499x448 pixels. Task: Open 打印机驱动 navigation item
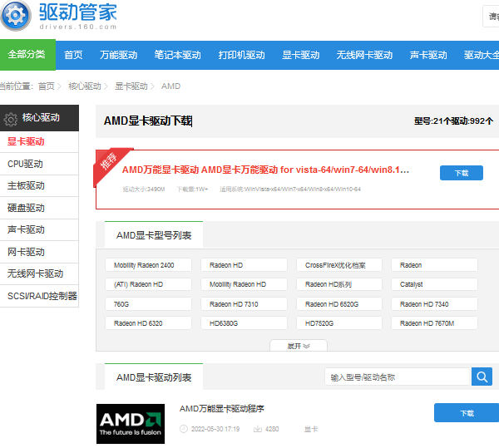tap(241, 55)
